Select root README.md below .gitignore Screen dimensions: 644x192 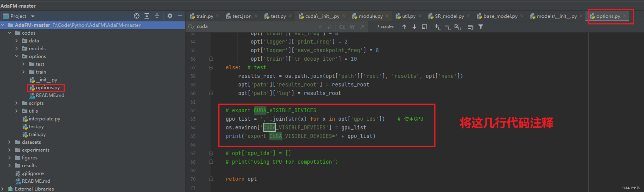[33, 181]
